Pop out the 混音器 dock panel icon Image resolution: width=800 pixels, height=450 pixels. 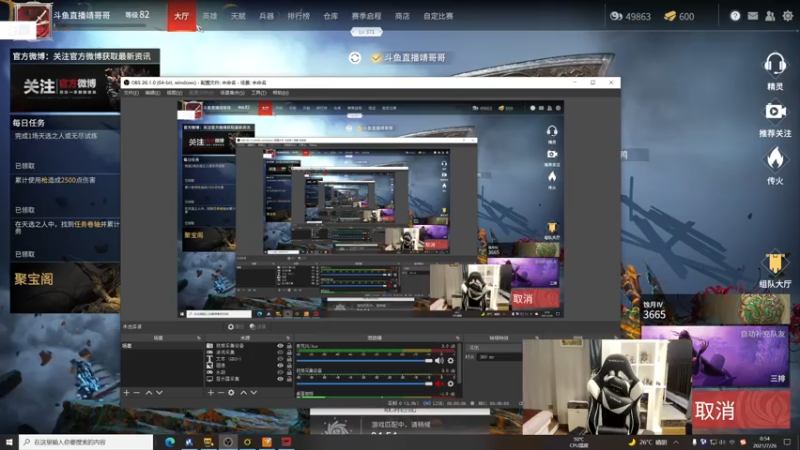458,338
